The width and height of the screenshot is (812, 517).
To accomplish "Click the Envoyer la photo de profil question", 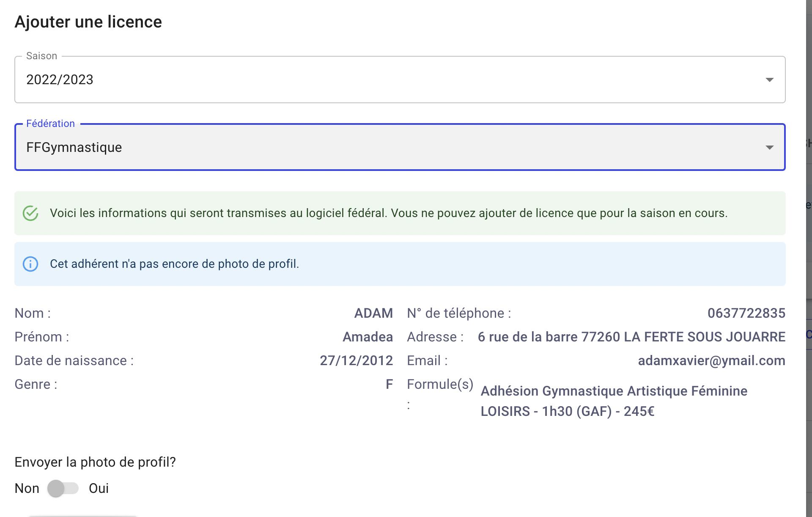I will (95, 462).
